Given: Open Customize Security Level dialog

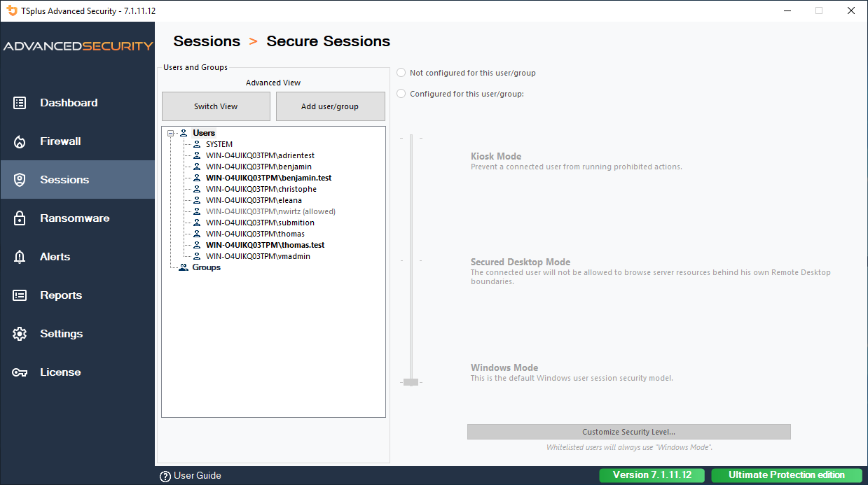Looking at the screenshot, I should pos(628,431).
